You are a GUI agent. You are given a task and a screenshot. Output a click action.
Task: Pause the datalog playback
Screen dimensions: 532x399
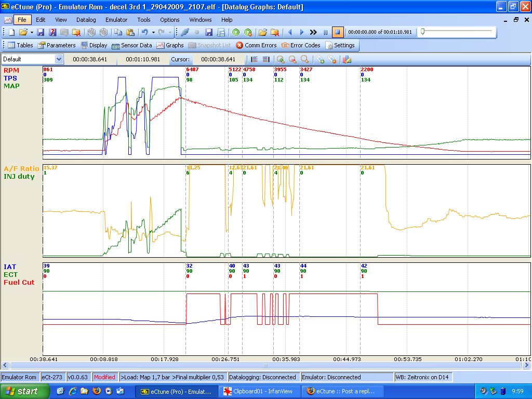point(325,32)
